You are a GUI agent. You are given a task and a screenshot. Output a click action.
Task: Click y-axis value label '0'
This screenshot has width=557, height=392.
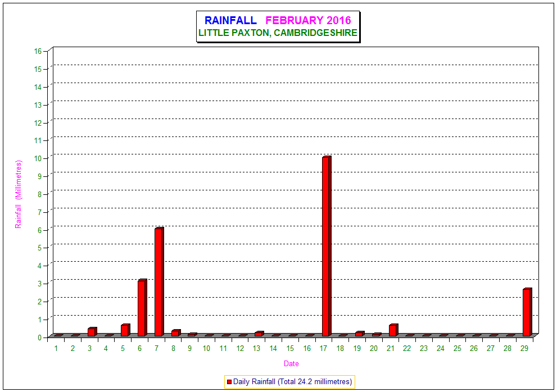tap(40, 338)
